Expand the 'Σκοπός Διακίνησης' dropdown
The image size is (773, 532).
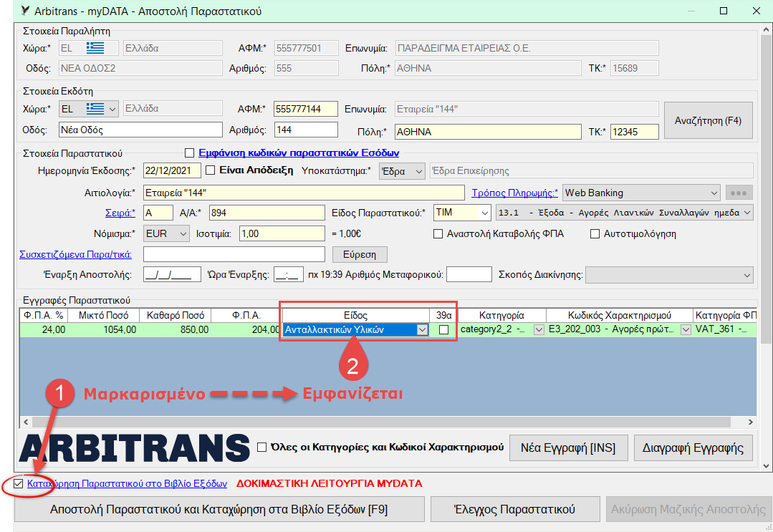tap(747, 275)
